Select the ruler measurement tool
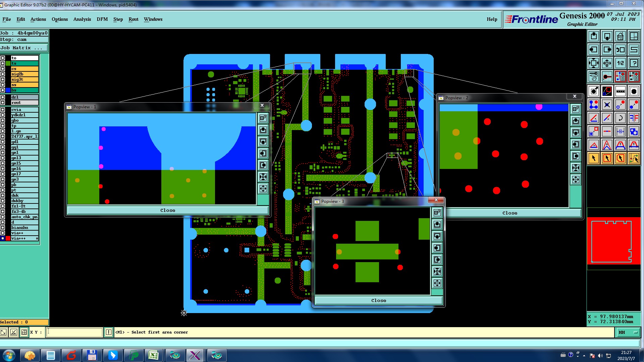The height and width of the screenshot is (362, 644). (620, 91)
